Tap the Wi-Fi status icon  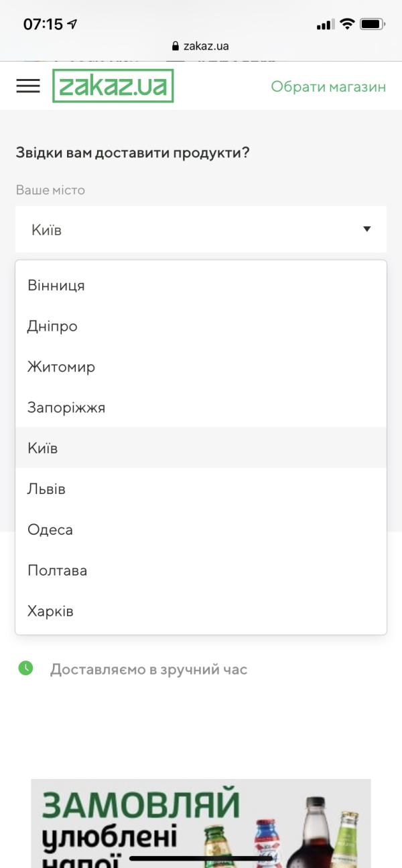click(x=346, y=24)
